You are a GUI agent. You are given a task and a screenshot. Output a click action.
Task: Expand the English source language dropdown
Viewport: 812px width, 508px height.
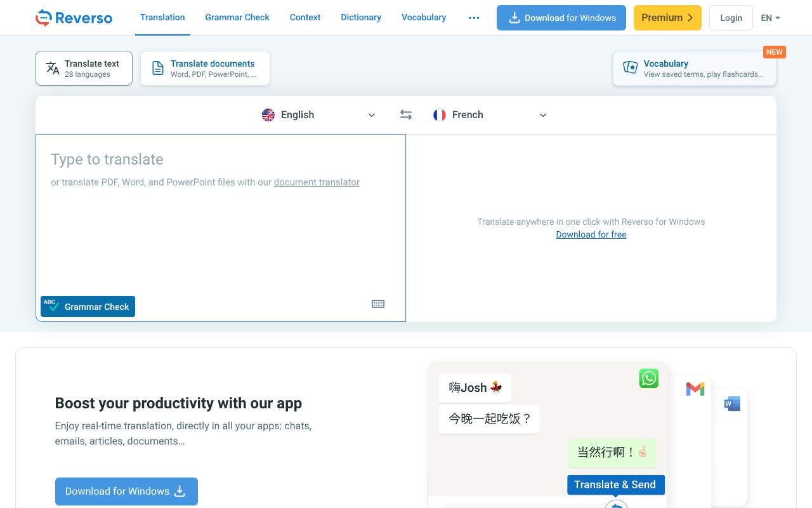click(x=318, y=115)
